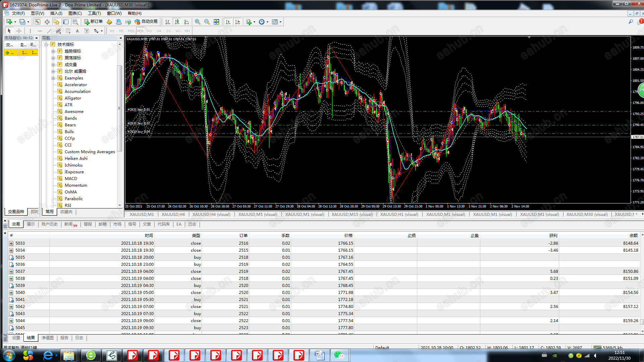Select the line chart icon
Viewport: 644px width, 362px height.
[186, 22]
